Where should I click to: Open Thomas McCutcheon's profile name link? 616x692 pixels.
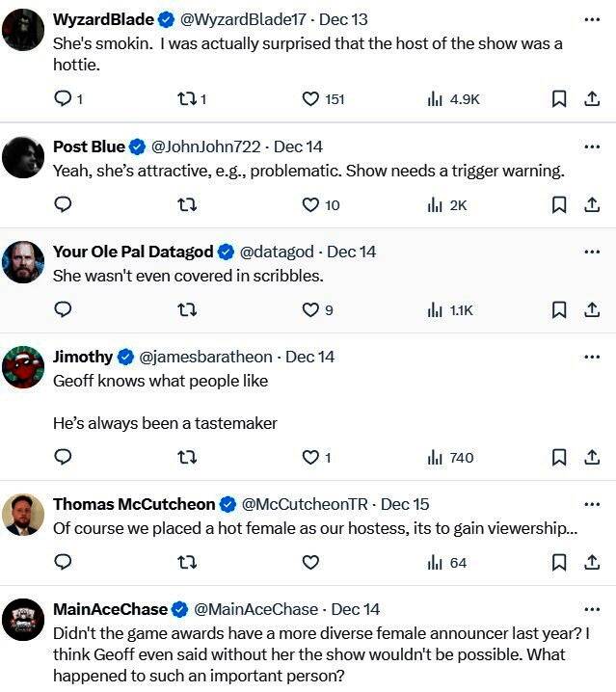click(132, 504)
